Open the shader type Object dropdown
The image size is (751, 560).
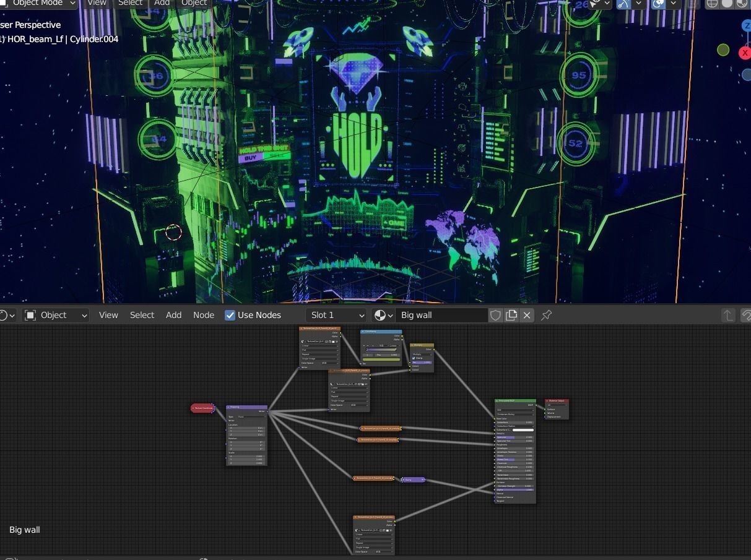[56, 315]
